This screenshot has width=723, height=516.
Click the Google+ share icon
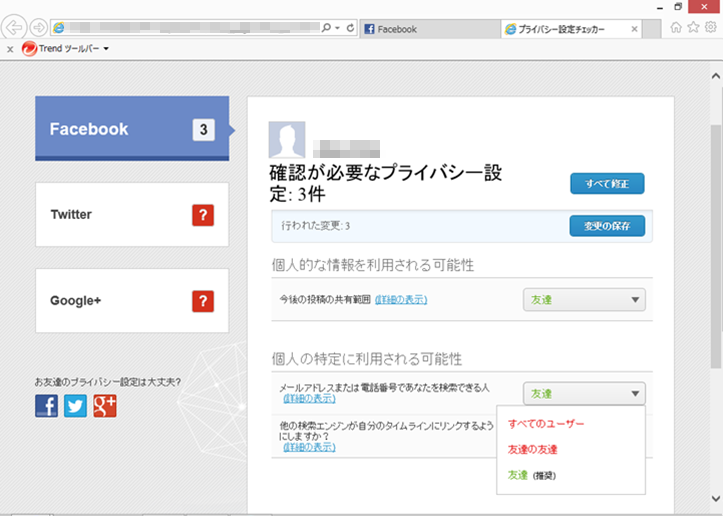click(x=106, y=405)
